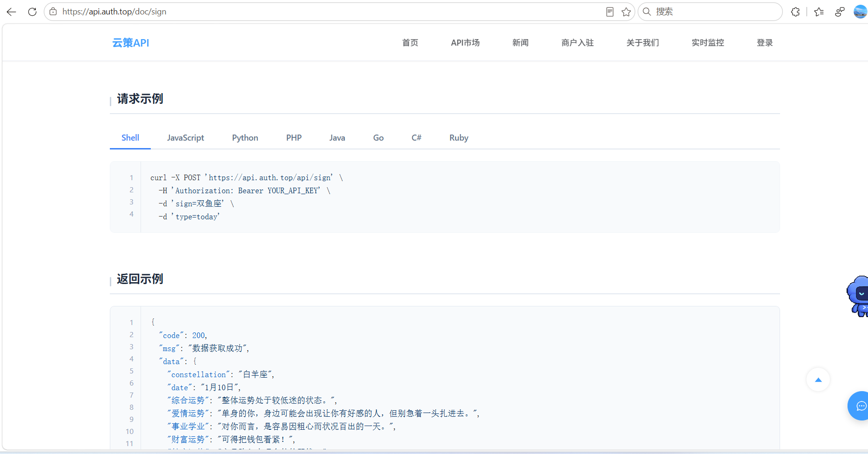868x454 pixels.
Task: Click the browser back arrow
Action: tap(12, 12)
